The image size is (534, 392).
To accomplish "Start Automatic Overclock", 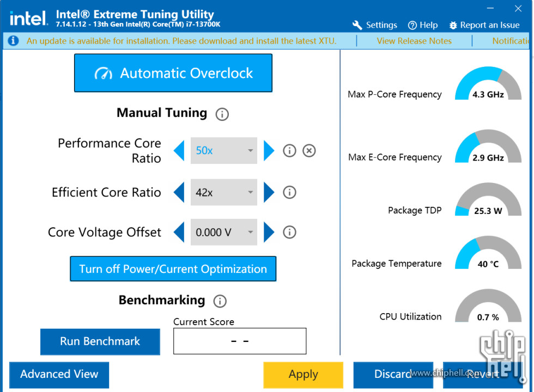I will pyautogui.click(x=173, y=73).
